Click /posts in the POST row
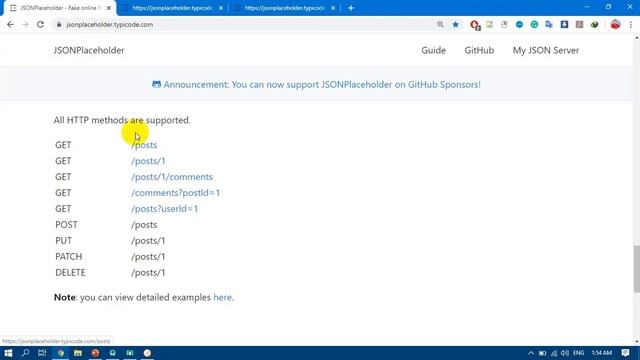 [x=144, y=224]
